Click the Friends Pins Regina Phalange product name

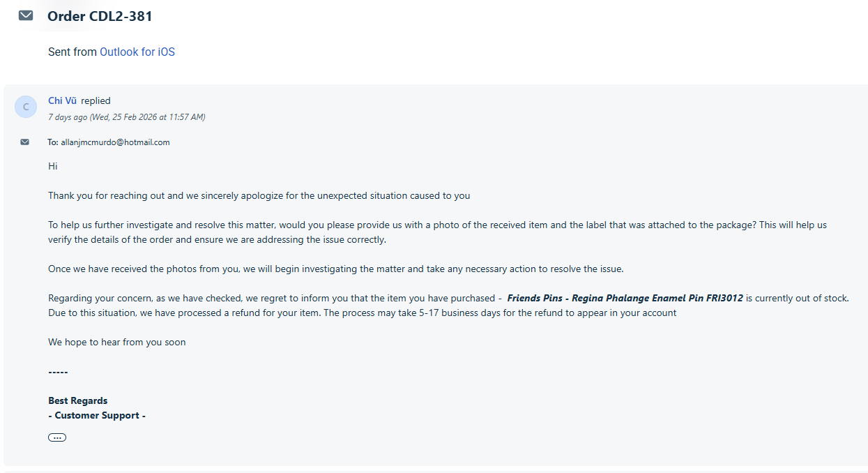(x=625, y=298)
